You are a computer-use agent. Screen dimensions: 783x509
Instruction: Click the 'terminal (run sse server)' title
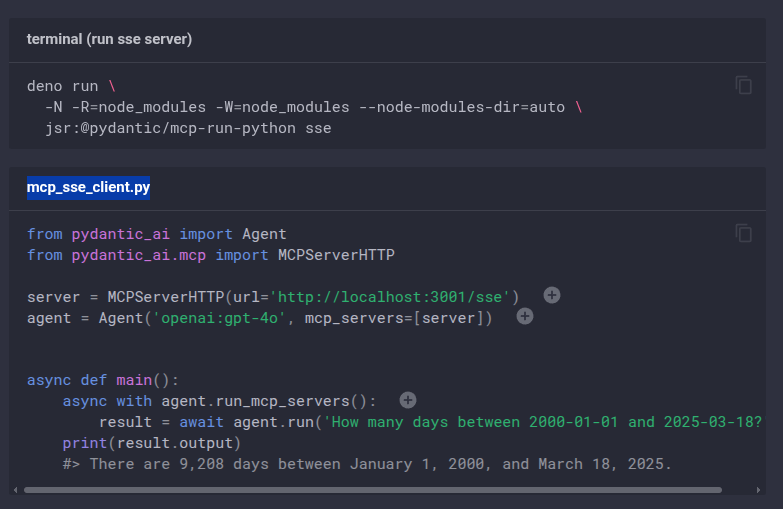109,39
